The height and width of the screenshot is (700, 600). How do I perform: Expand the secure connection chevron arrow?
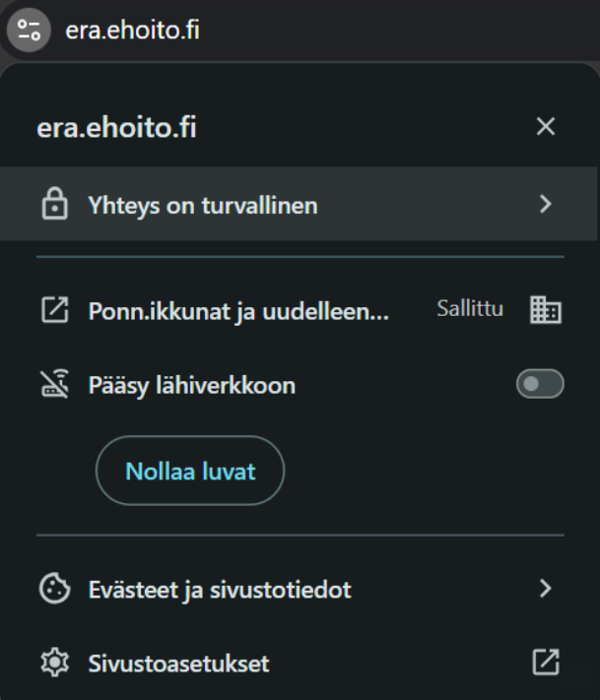coord(545,205)
